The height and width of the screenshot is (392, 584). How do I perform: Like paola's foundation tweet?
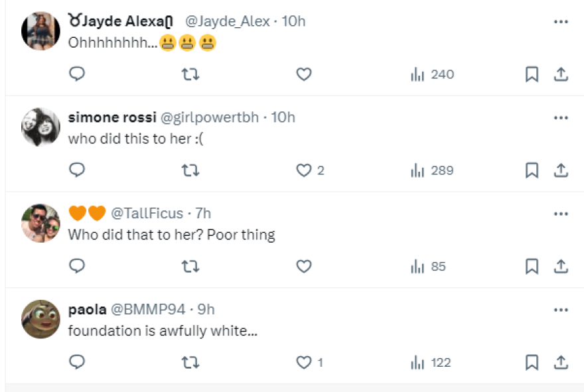pyautogui.click(x=304, y=363)
